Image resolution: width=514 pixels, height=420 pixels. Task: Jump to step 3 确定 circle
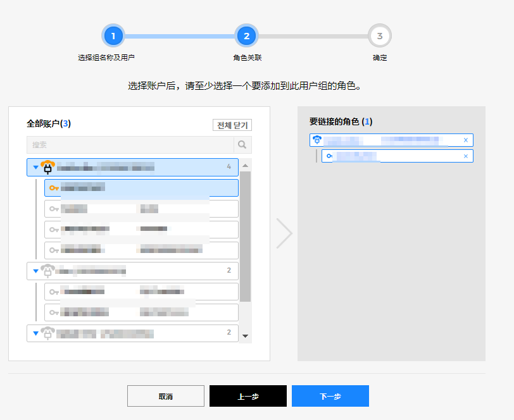(x=379, y=36)
